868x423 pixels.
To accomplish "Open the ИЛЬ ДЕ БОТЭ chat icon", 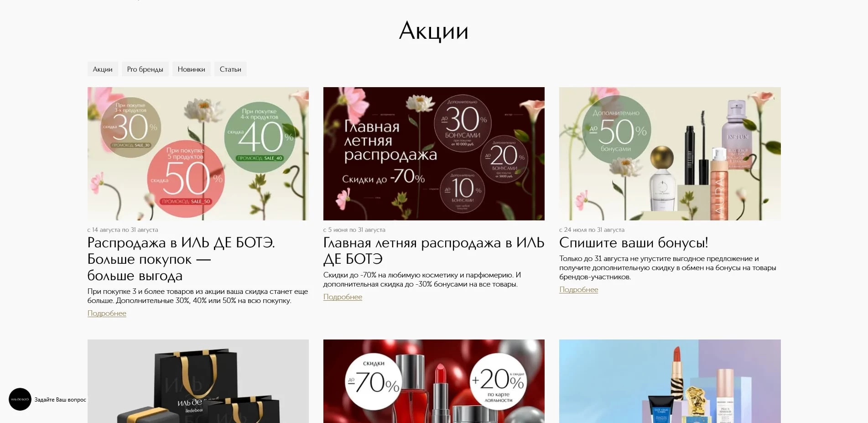I will click(20, 399).
